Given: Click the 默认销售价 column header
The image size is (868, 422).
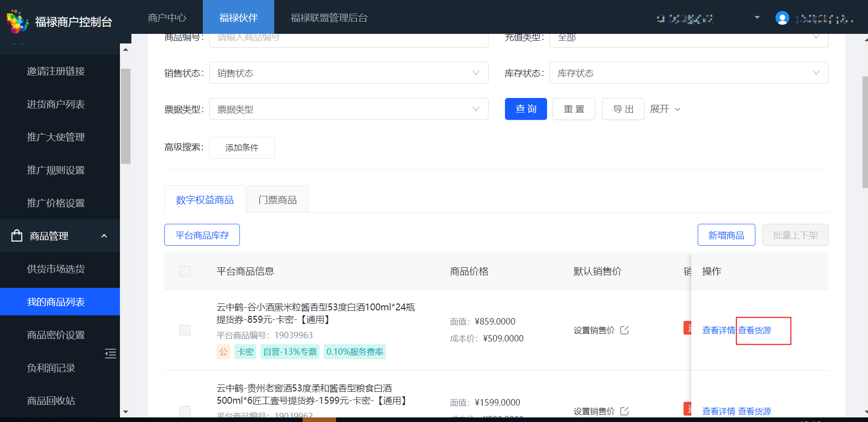Looking at the screenshot, I should [597, 271].
